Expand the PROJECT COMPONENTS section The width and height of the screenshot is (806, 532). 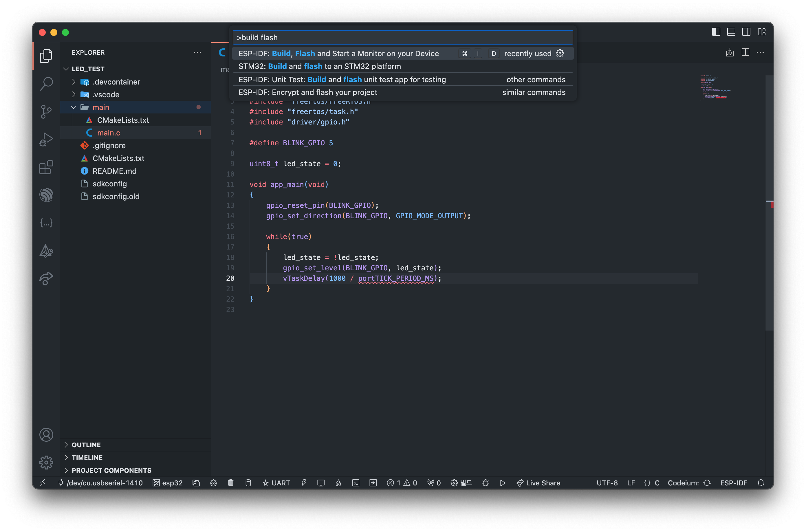point(111,470)
